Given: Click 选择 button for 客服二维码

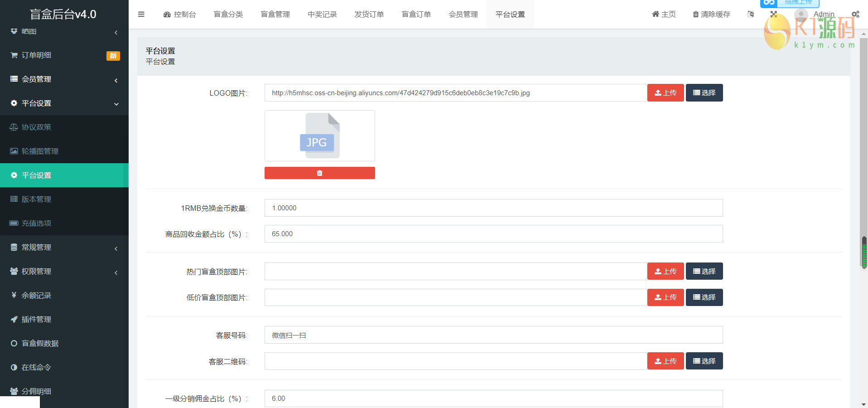Looking at the screenshot, I should [x=704, y=361].
